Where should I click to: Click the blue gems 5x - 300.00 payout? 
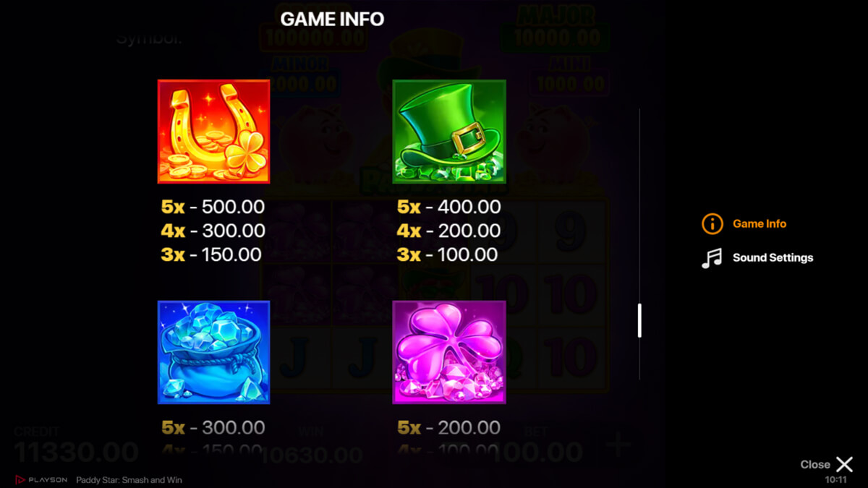[x=213, y=427]
